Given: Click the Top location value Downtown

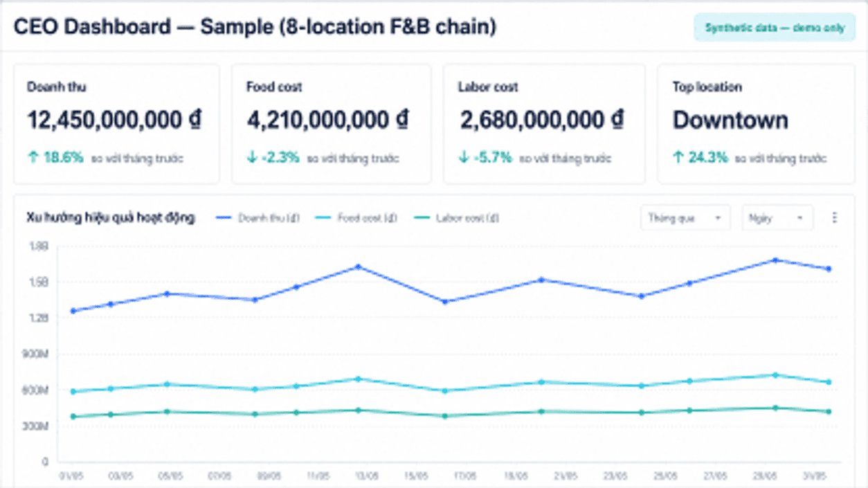Looking at the screenshot, I should coord(730,120).
